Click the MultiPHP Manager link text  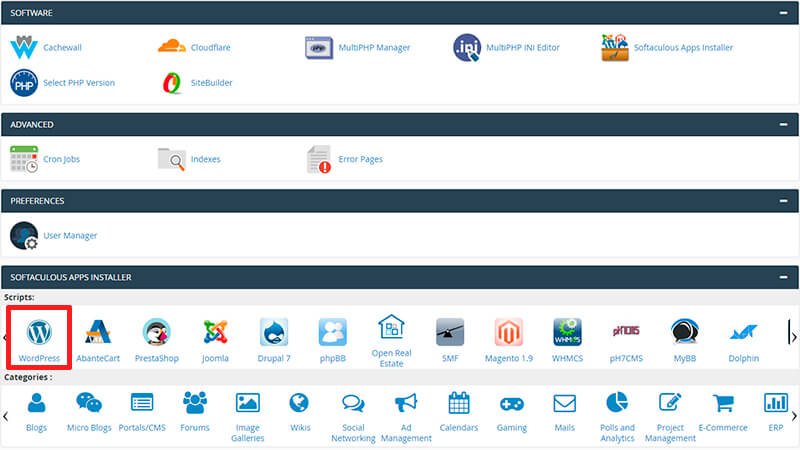374,47
